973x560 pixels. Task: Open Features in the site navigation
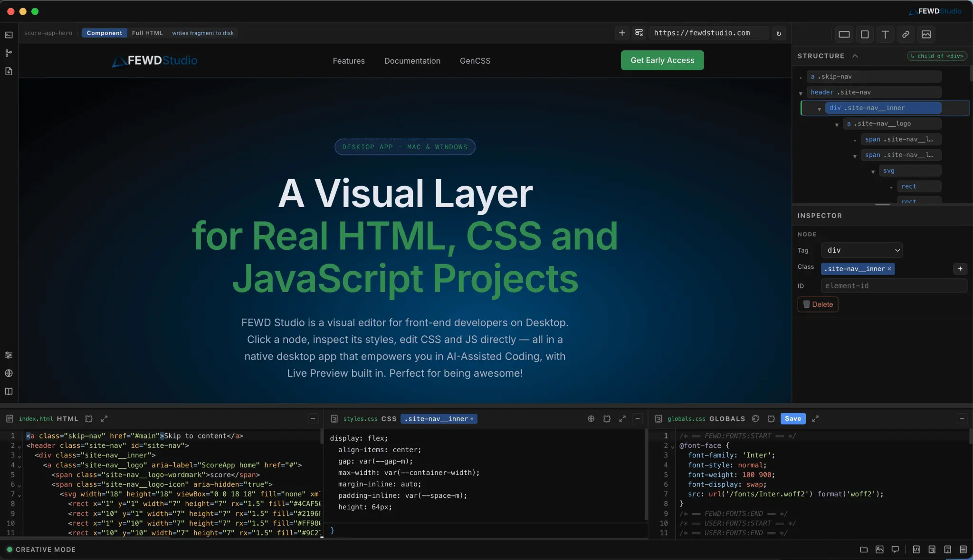[349, 61]
